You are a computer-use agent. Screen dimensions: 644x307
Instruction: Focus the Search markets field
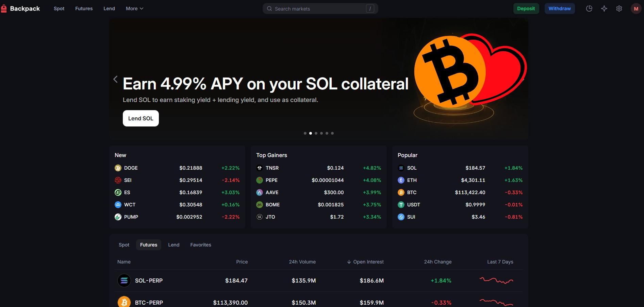click(x=320, y=8)
